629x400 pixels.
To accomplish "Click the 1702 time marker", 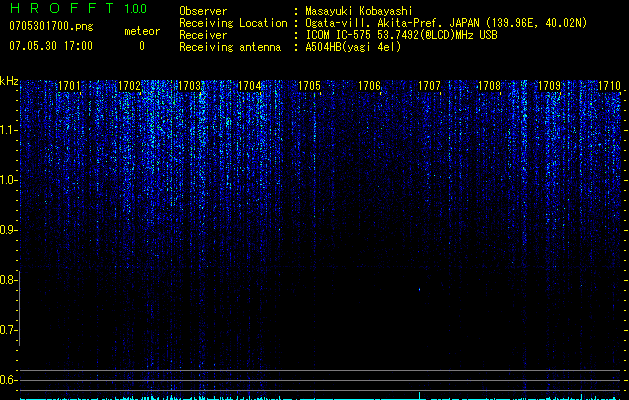I will 129,85.
